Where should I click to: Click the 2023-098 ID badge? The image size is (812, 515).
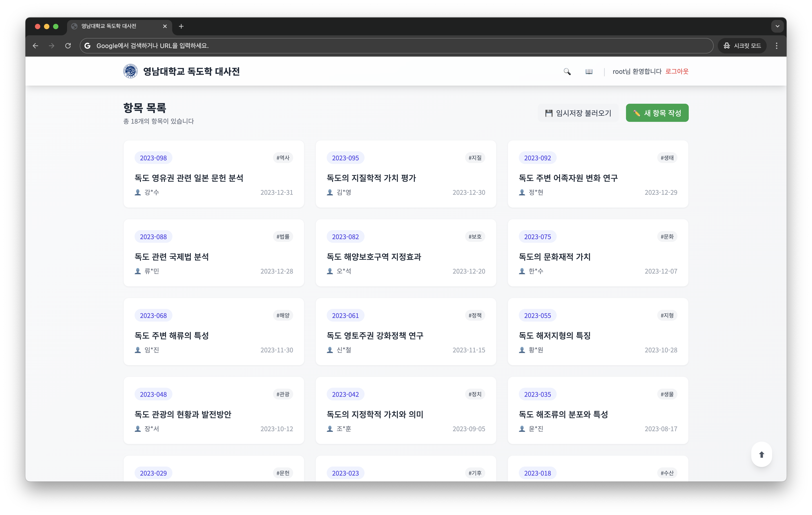(153, 158)
